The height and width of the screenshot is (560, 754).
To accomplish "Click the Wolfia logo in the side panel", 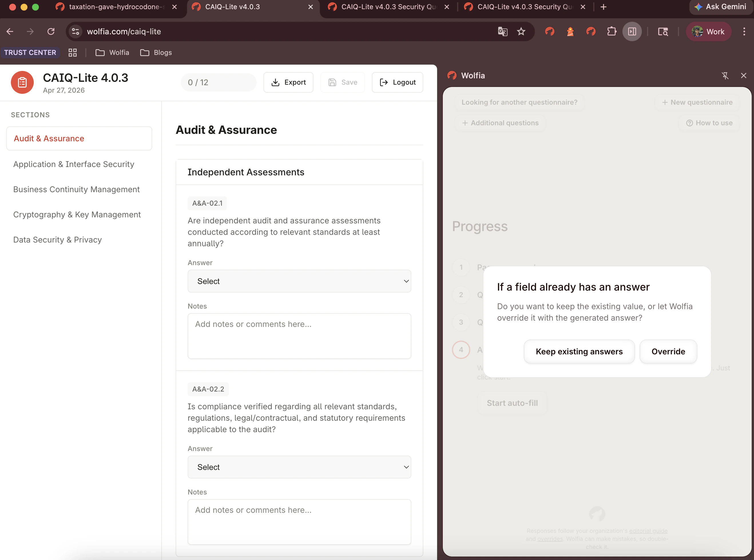I will [452, 76].
